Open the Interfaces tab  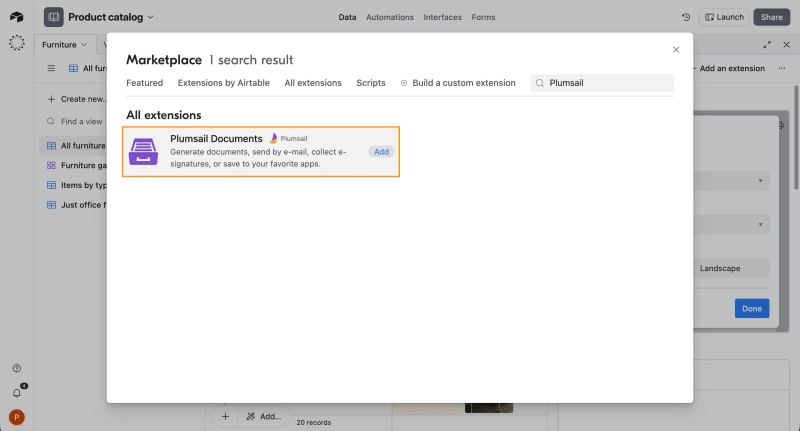(x=442, y=17)
